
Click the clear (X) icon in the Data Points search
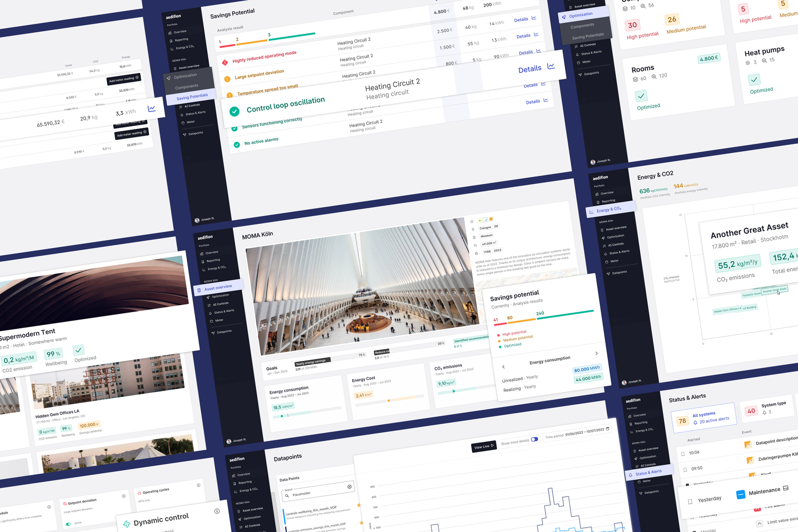(350, 487)
